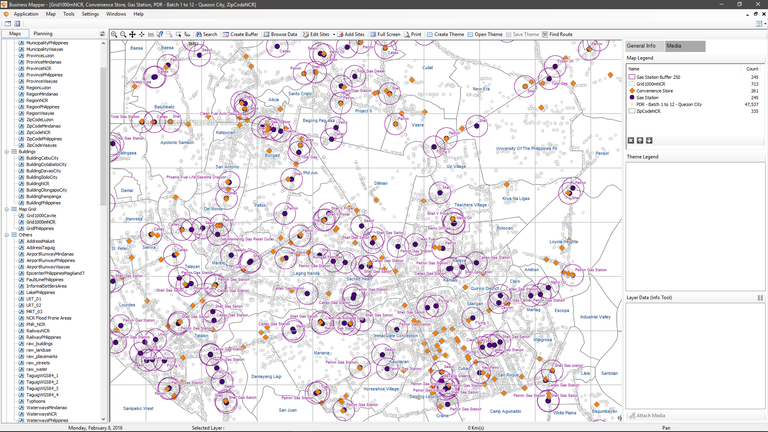768x432 pixels.
Task: Open the Windows menu
Action: 116,14
